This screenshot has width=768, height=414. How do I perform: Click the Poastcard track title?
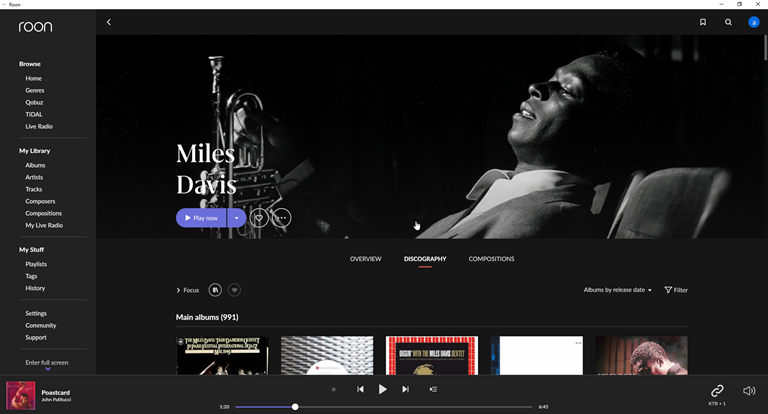pyautogui.click(x=56, y=392)
